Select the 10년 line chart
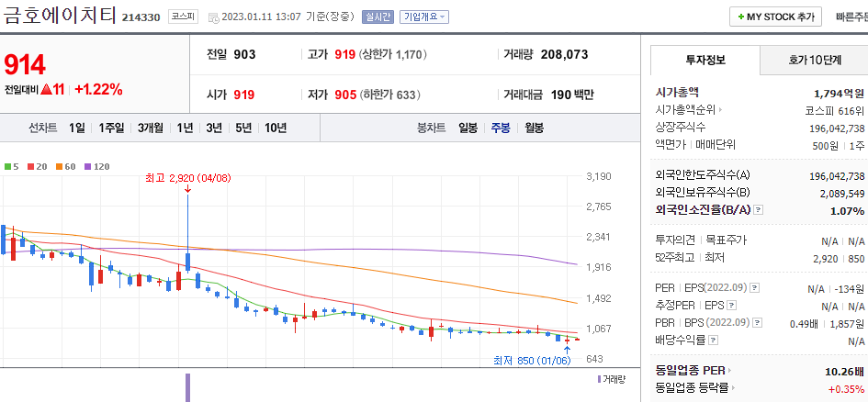Viewport: 868px width, 402px height. 276,128
